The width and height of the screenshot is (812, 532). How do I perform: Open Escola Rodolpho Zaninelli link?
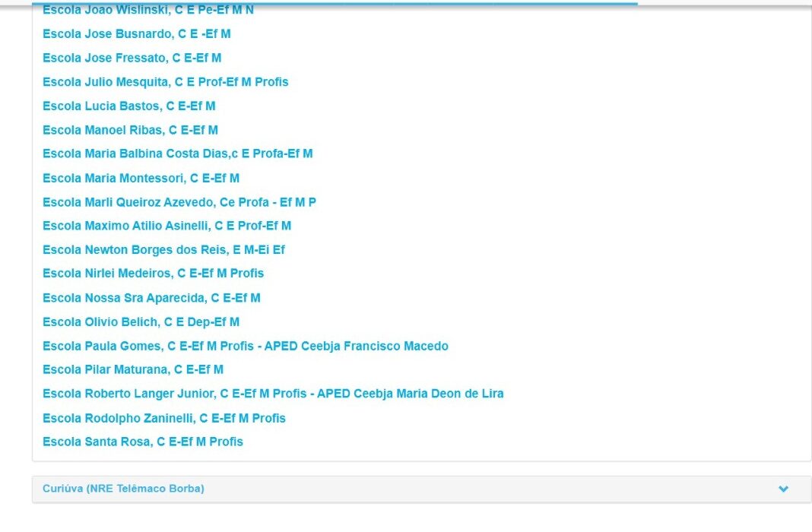pos(164,418)
